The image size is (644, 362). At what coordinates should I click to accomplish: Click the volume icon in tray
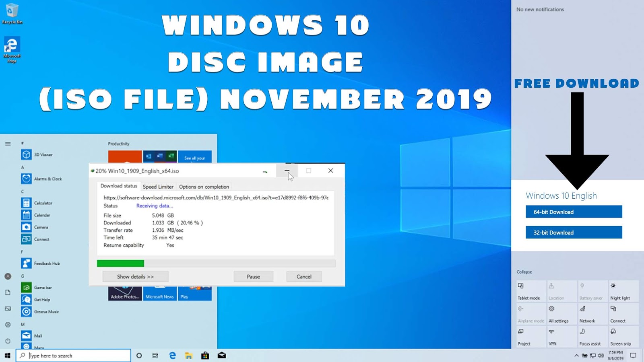pyautogui.click(x=601, y=356)
